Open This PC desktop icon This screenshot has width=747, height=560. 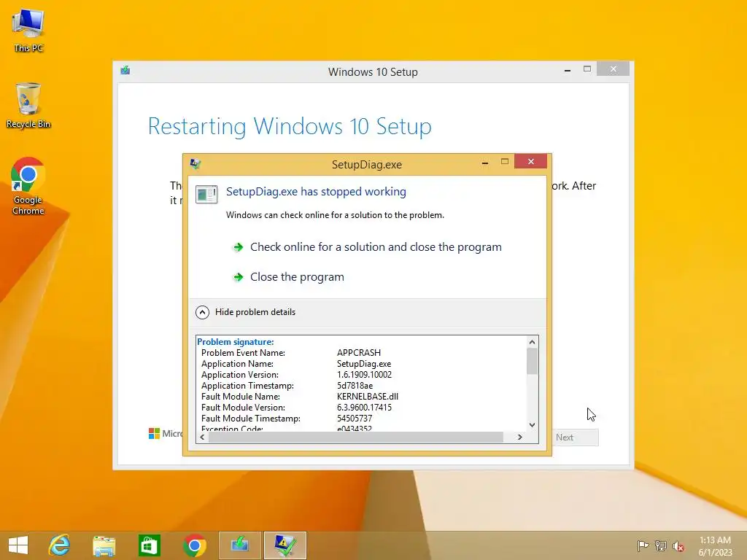[x=28, y=31]
